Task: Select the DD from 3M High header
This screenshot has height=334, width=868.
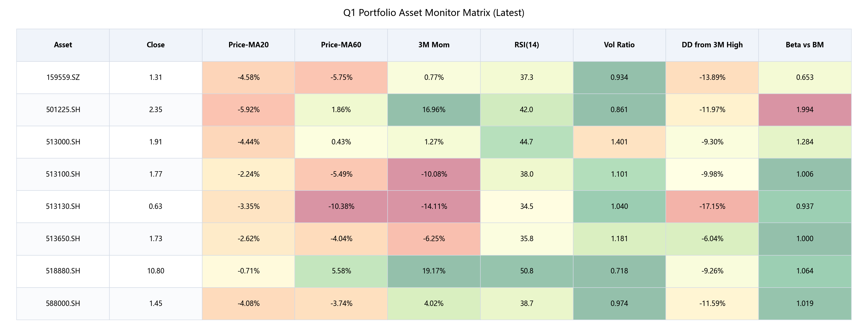Action: tap(712, 45)
